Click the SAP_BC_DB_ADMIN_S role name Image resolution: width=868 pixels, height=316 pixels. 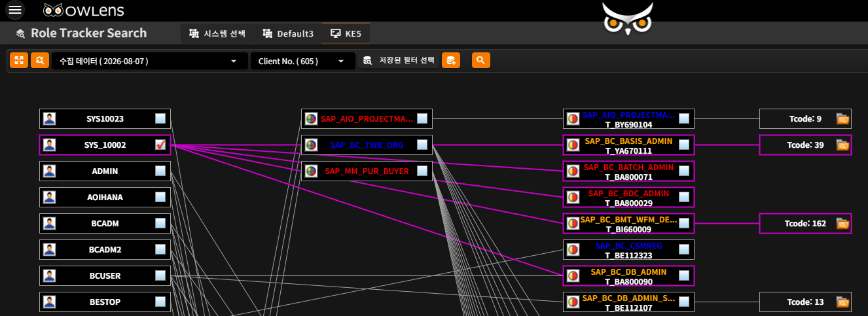point(628,298)
